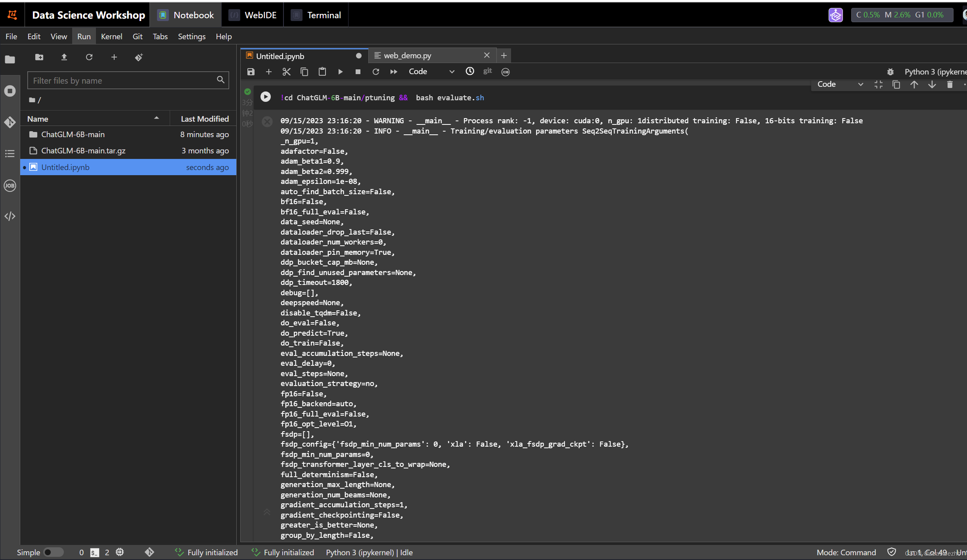967x560 pixels.
Task: Select the Code cell type dropdown
Action: 431,71
